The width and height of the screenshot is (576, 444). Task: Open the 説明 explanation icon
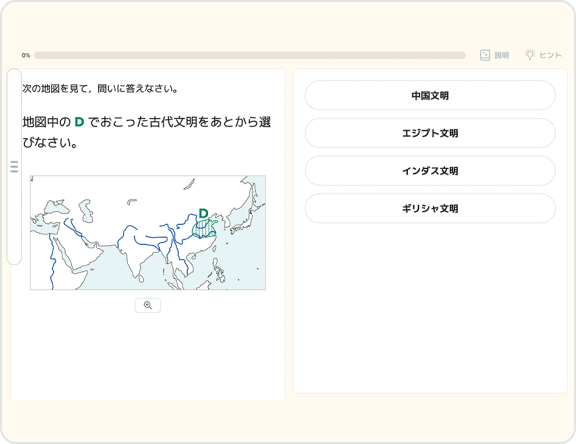(494, 55)
